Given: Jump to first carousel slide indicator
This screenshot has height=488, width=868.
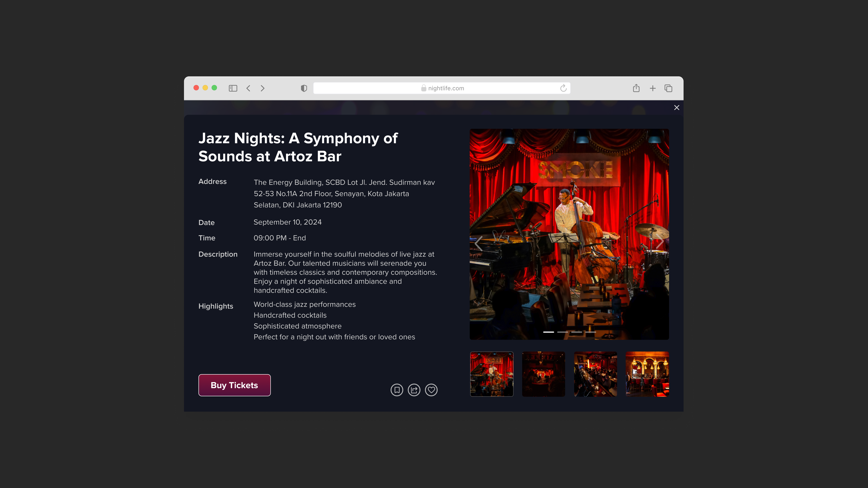Looking at the screenshot, I should pyautogui.click(x=548, y=332).
